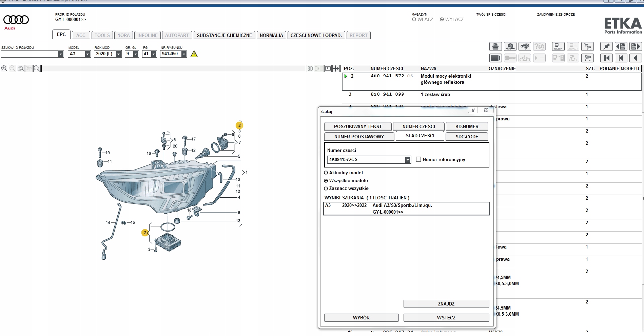Click the printer icon in the toolbar
Image resolution: width=644 pixels, height=336 pixels.
tap(495, 46)
